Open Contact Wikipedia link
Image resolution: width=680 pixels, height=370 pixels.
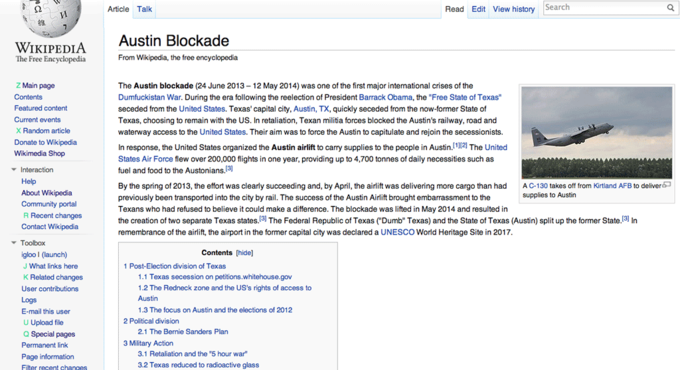click(x=50, y=226)
